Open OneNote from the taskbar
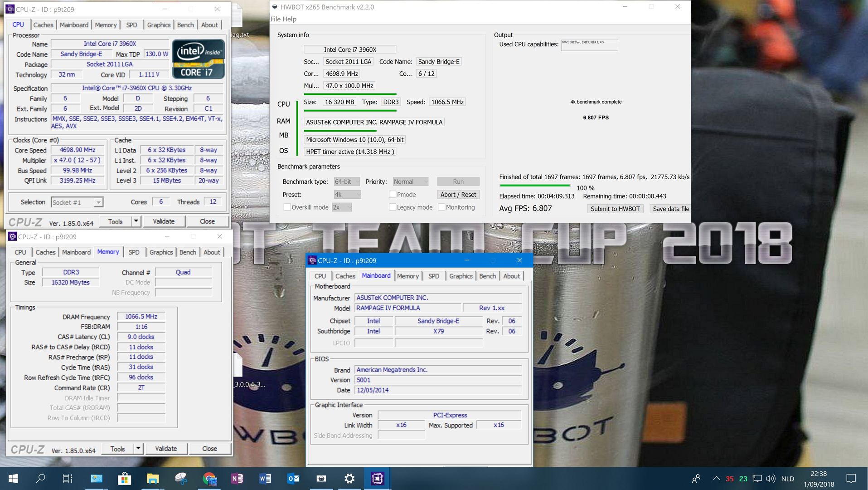Viewport: 868px width, 490px height. click(x=237, y=479)
